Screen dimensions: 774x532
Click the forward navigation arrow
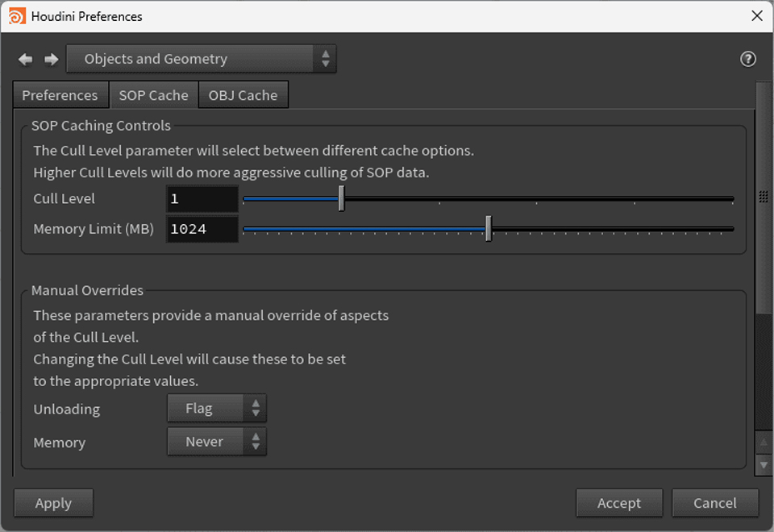pyautogui.click(x=51, y=59)
